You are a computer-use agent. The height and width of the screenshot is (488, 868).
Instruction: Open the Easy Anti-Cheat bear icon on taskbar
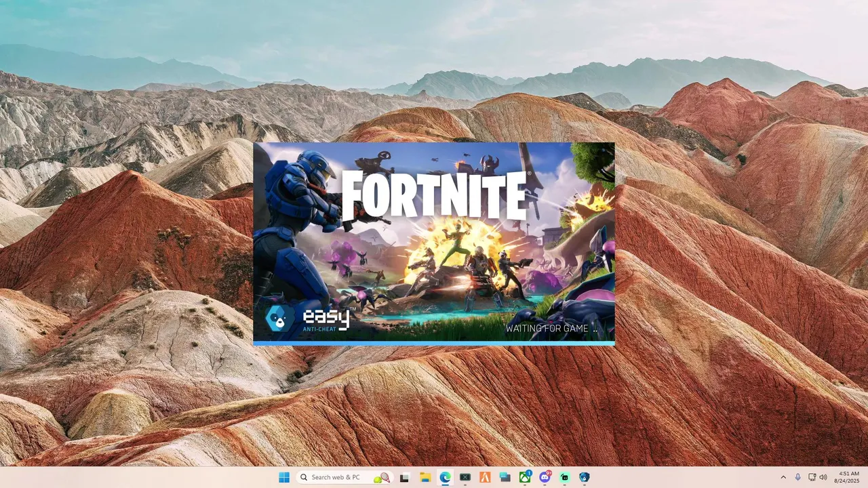(585, 477)
